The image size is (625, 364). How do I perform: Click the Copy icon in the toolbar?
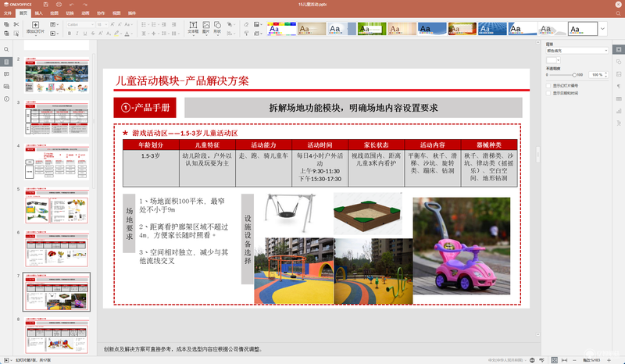[6, 25]
